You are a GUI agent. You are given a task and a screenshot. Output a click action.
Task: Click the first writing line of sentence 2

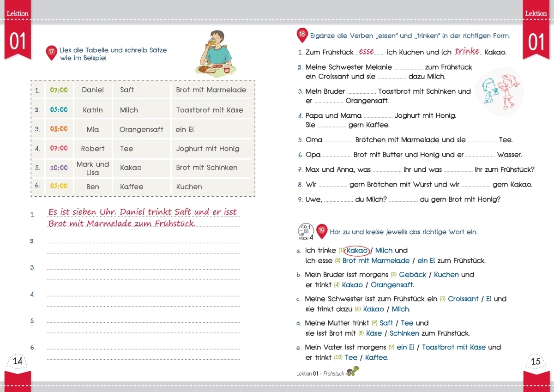pyautogui.click(x=144, y=242)
